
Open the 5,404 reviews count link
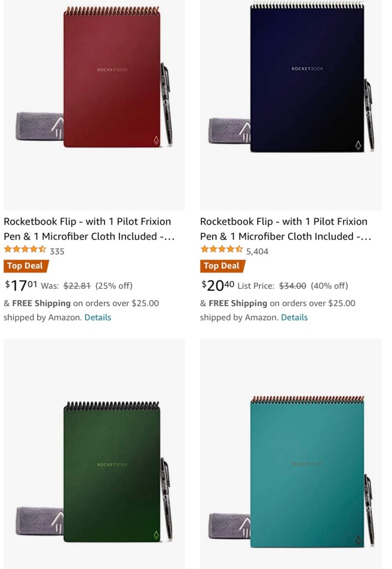257,251
